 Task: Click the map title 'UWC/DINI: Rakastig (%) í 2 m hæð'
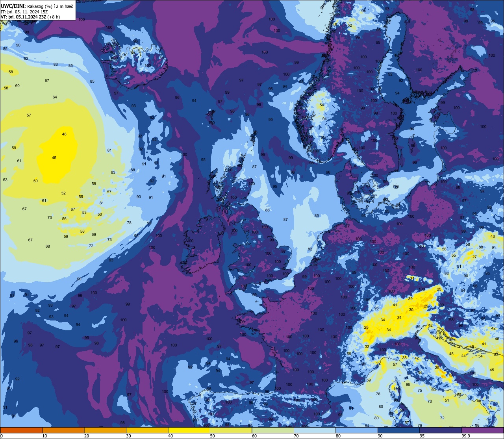37,6
